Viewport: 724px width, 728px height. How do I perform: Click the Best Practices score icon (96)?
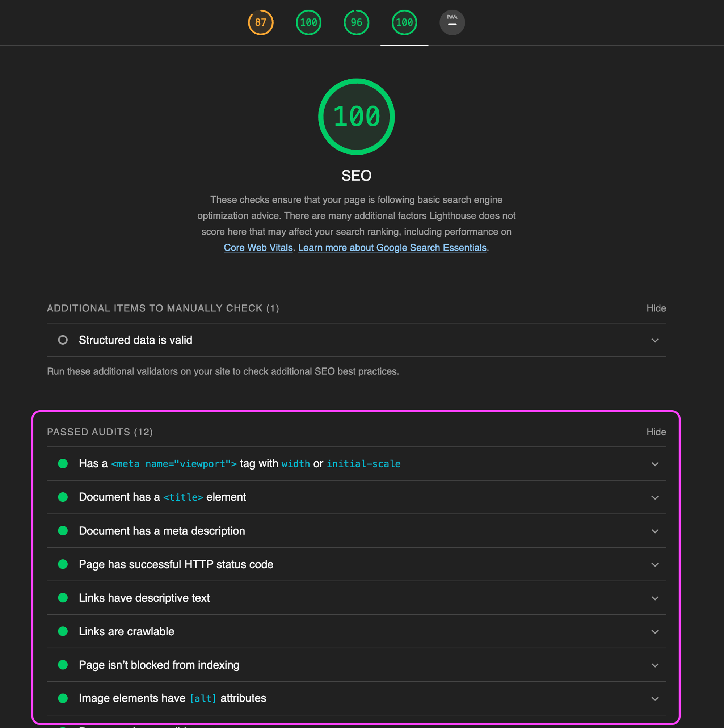tap(356, 22)
